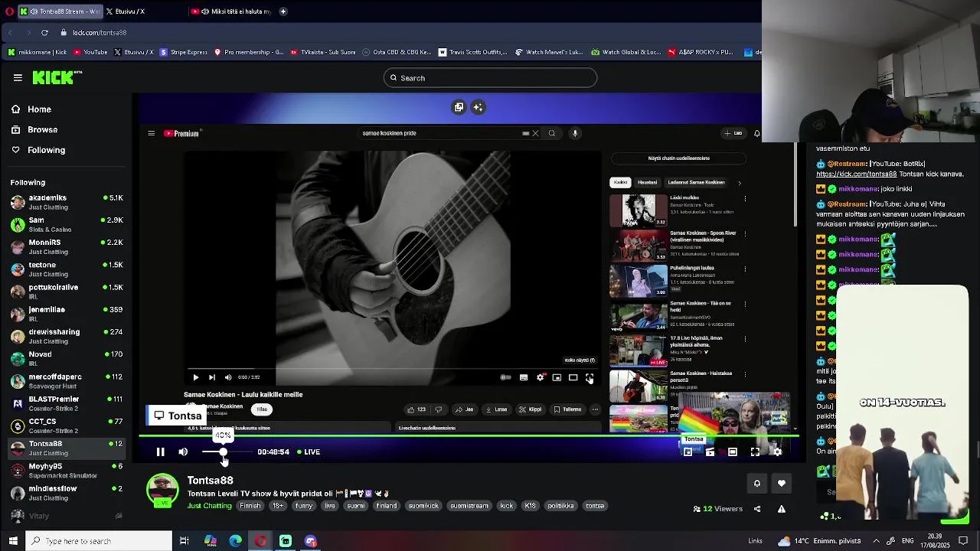980x551 pixels.
Task: Open Sam channel in Following list
Action: click(67, 224)
